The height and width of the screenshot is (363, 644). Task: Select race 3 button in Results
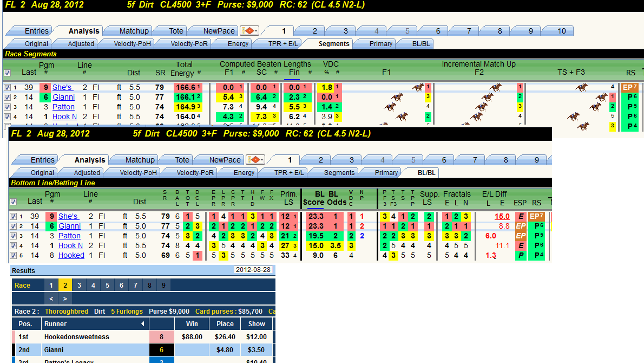tap(79, 286)
